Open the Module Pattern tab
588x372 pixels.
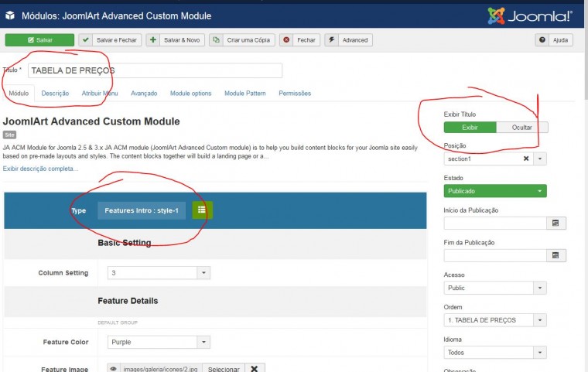click(x=245, y=94)
